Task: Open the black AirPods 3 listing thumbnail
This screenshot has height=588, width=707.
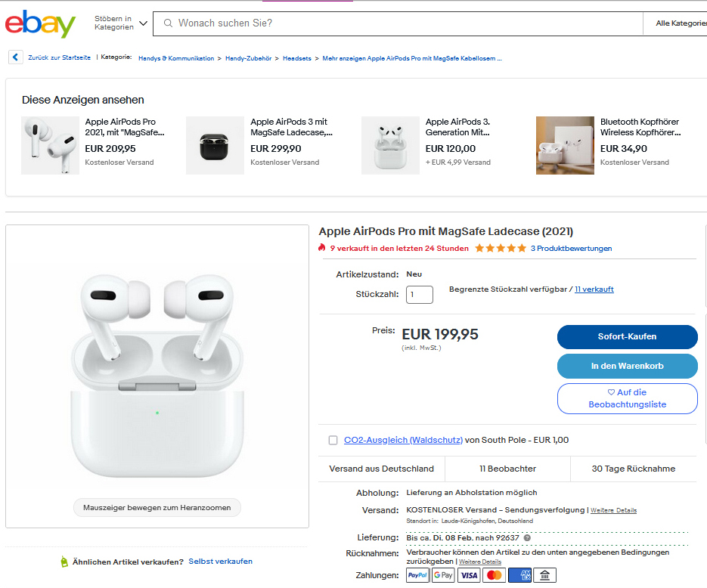Action: 214,146
